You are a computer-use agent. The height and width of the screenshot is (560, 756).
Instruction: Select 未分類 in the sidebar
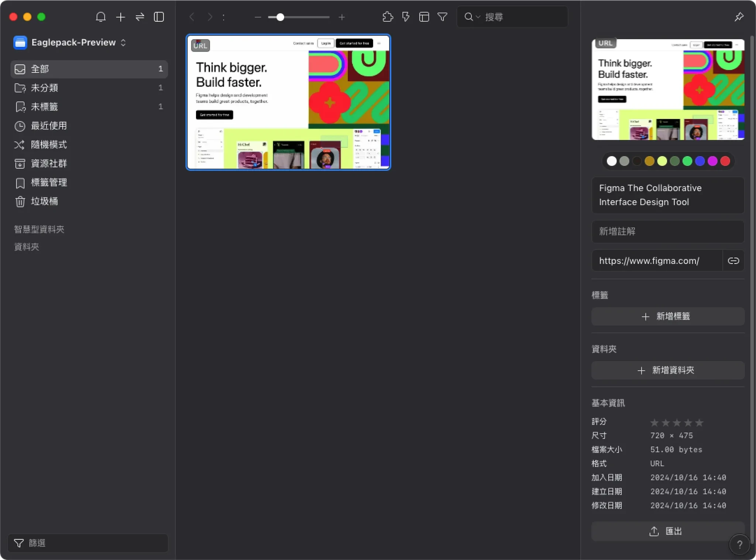click(89, 88)
